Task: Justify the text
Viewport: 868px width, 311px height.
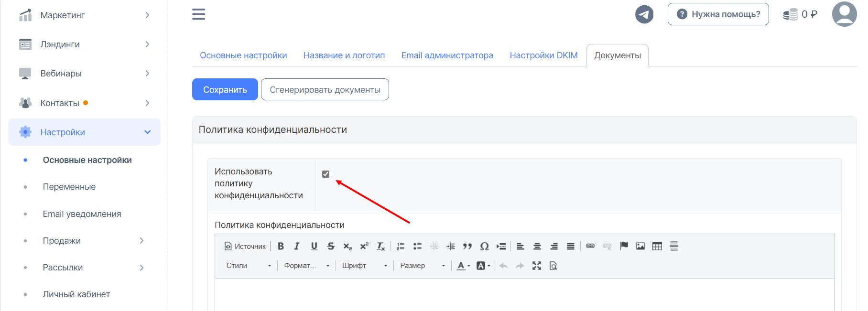Action: pyautogui.click(x=571, y=246)
